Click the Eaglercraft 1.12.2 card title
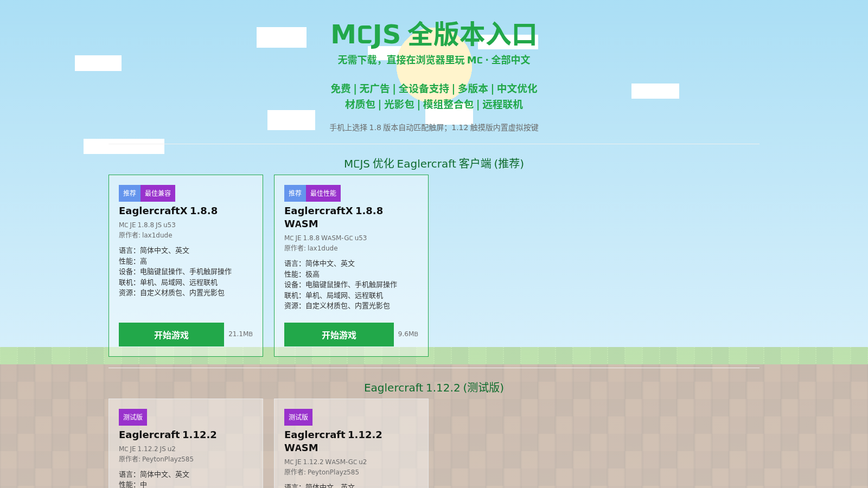The width and height of the screenshot is (868, 488). [168, 435]
